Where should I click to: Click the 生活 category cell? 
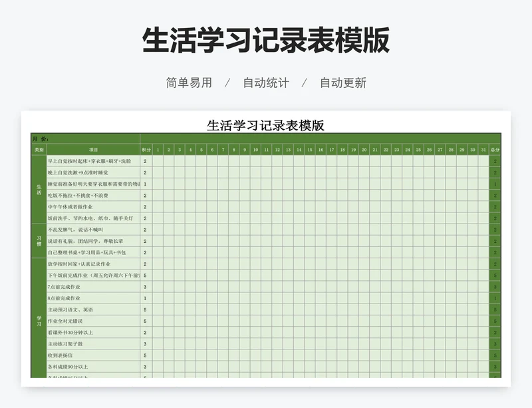[39, 190]
